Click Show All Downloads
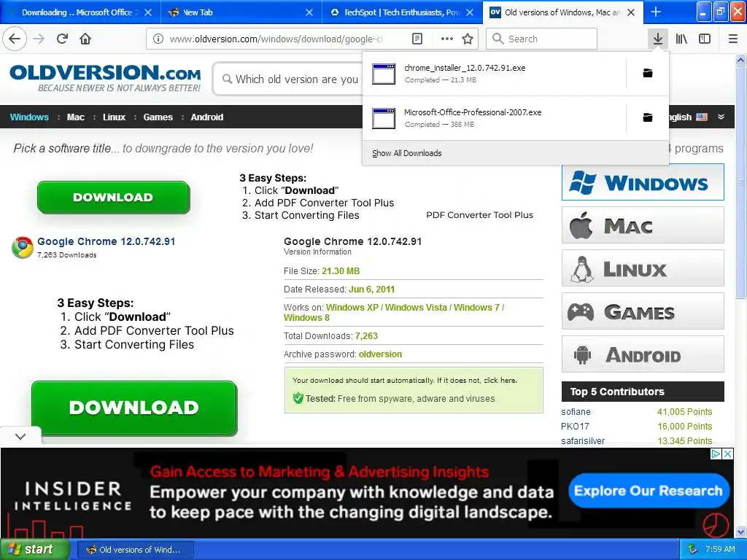The height and width of the screenshot is (560, 747). tap(407, 153)
